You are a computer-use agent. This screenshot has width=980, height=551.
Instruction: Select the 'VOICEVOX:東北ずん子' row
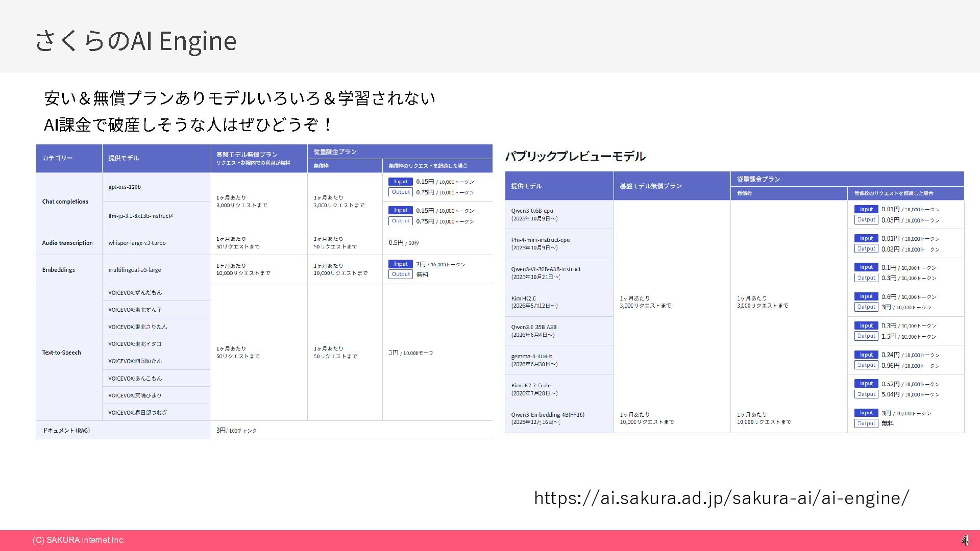click(156, 310)
